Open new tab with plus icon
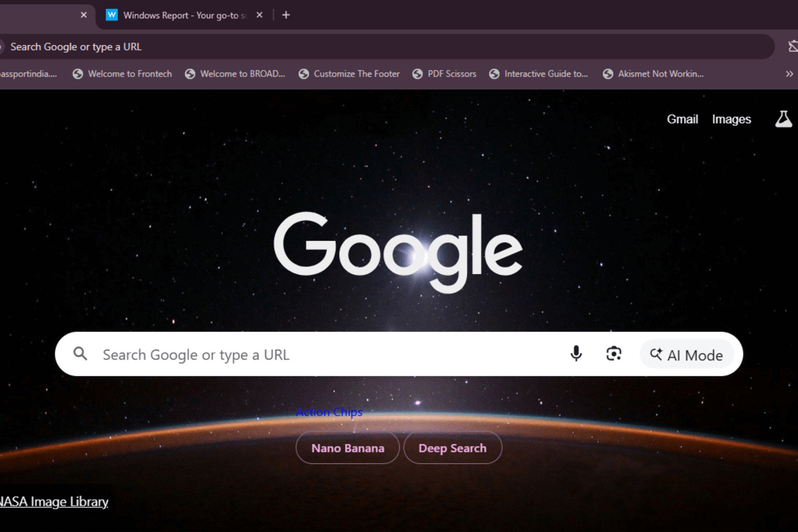This screenshot has height=532, width=798. tap(286, 15)
